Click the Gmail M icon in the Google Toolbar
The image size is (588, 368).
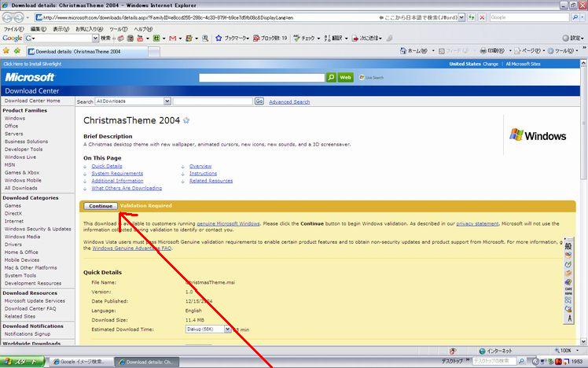tap(172, 39)
